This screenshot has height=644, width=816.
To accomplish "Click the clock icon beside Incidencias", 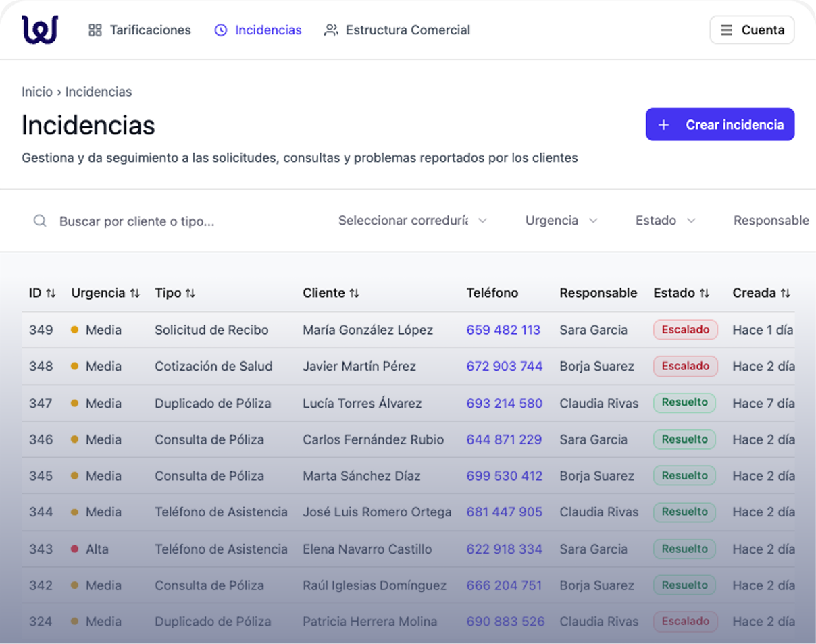I will (x=221, y=30).
